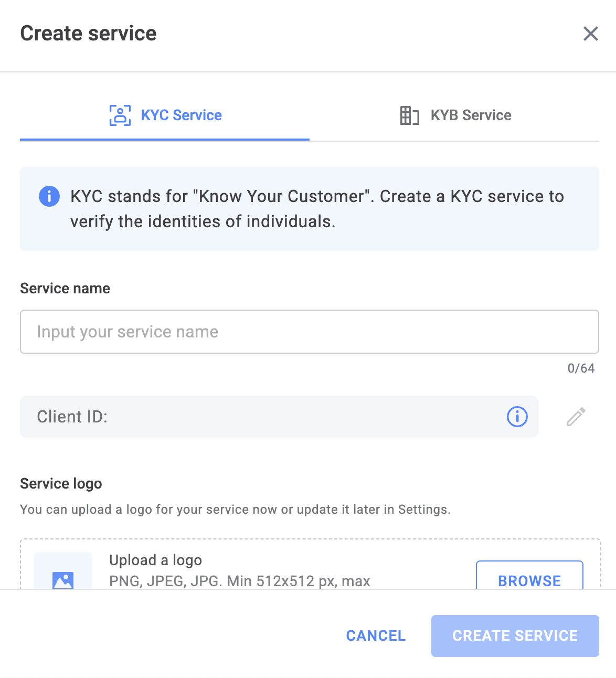Viewport: 616px width, 678px height.
Task: Browse for a logo file
Action: click(529, 575)
